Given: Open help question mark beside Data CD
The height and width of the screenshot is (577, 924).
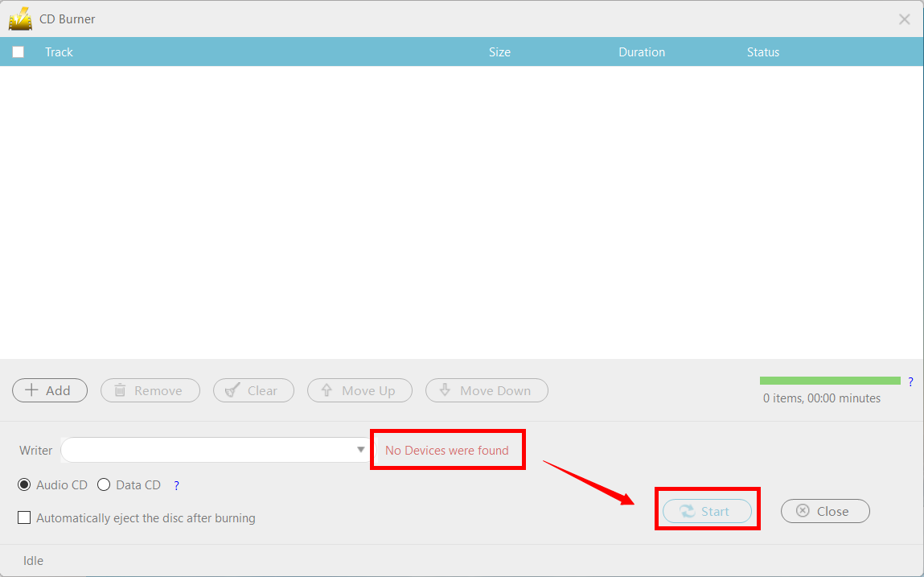Looking at the screenshot, I should pyautogui.click(x=176, y=485).
